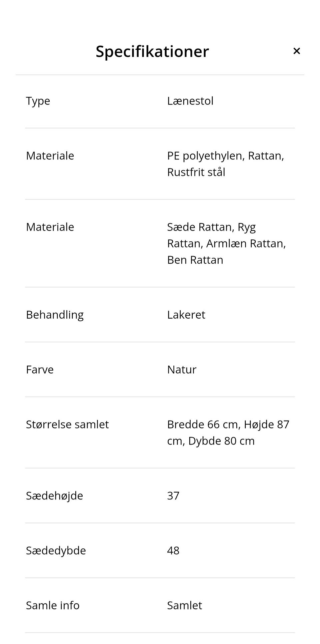Click the value 37 next to Sædehøjde
Viewport: 320px width, 644px height.
point(173,495)
